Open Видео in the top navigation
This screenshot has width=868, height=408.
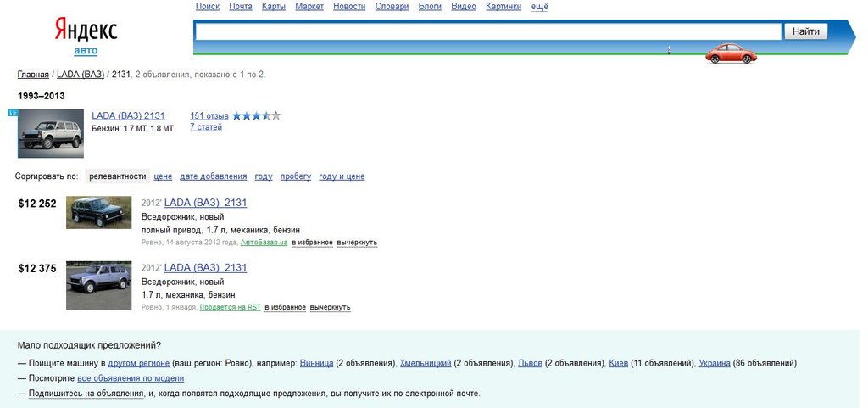464,7
